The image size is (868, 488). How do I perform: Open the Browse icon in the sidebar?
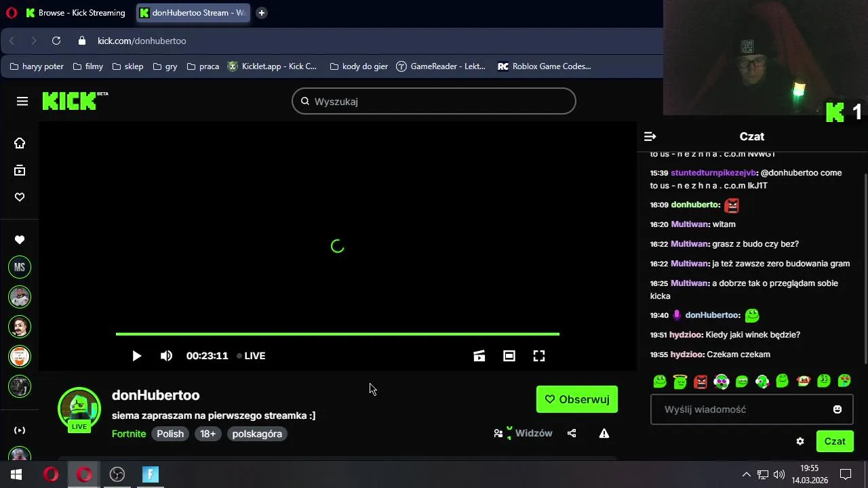[20, 170]
